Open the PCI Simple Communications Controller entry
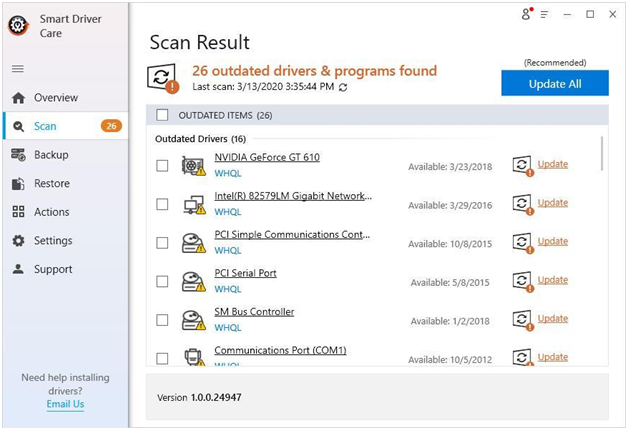Viewport: 628px width, 430px height. click(292, 235)
